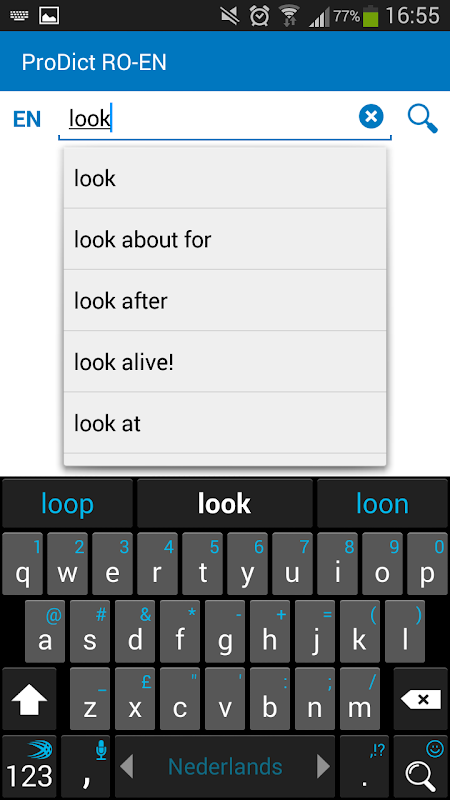Screen dimensions: 450x800
Task: Tap the bold 'look' prediction
Action: click(x=224, y=504)
